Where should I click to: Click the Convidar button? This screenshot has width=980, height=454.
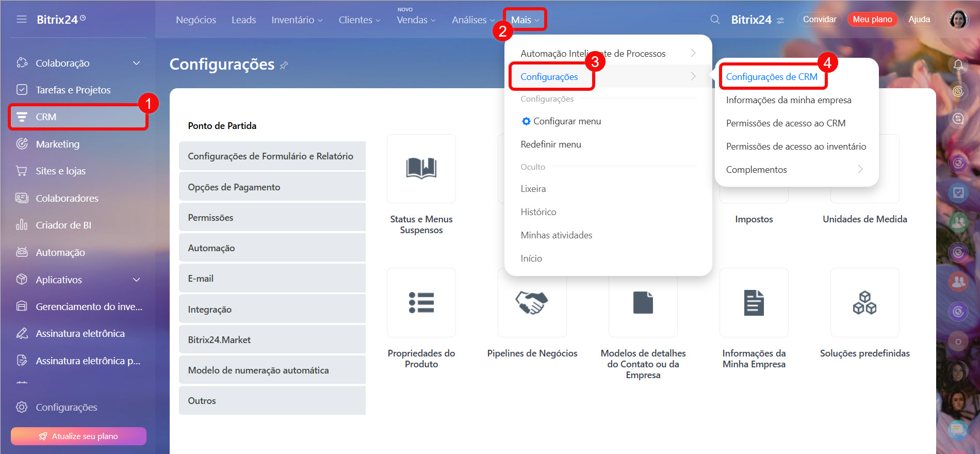click(820, 20)
